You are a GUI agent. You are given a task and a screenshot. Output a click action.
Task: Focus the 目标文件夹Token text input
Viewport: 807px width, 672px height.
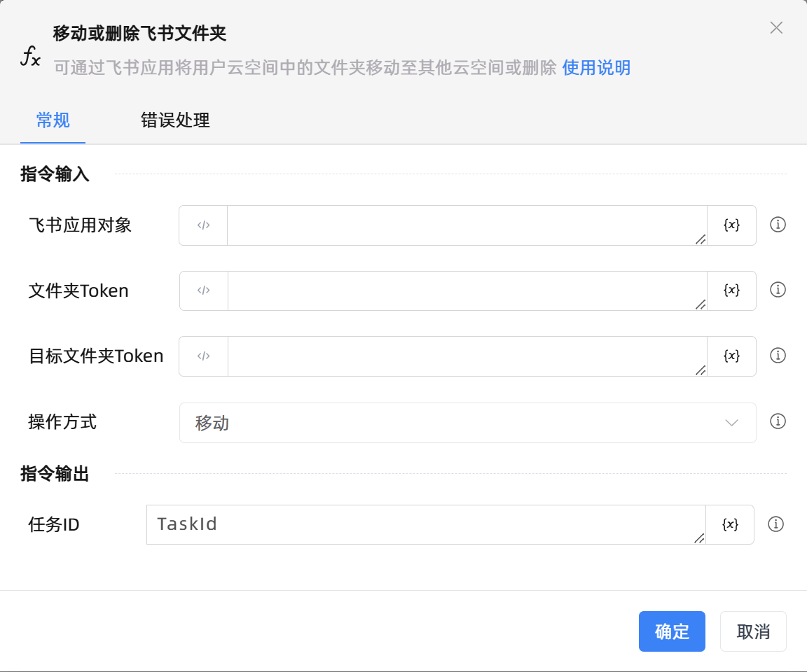467,356
